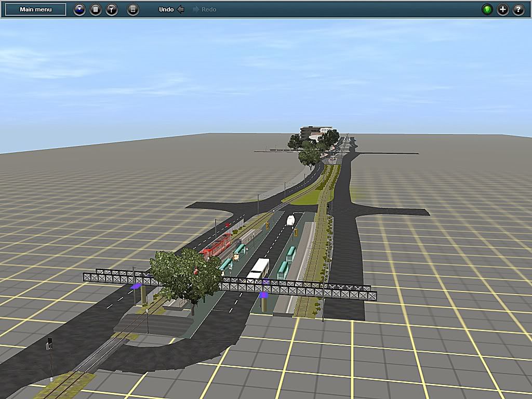
Task: Select the white bus under the footbridge
Action: pyautogui.click(x=259, y=268)
